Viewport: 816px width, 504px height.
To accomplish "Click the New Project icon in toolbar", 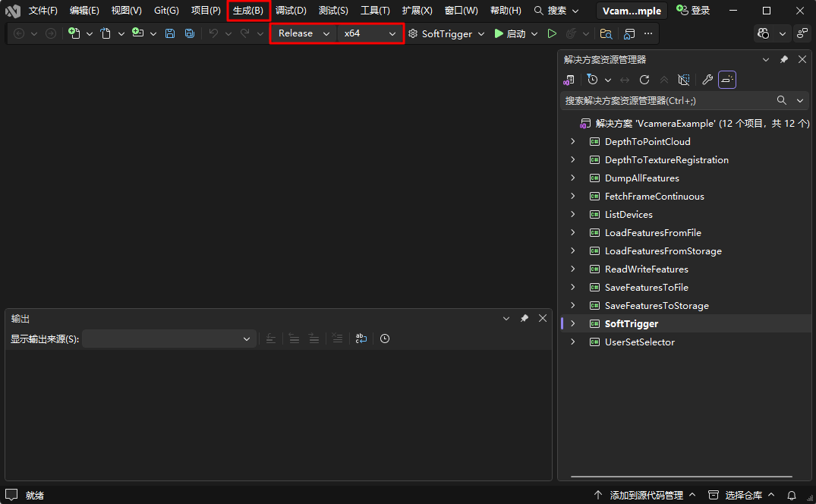I will click(74, 34).
